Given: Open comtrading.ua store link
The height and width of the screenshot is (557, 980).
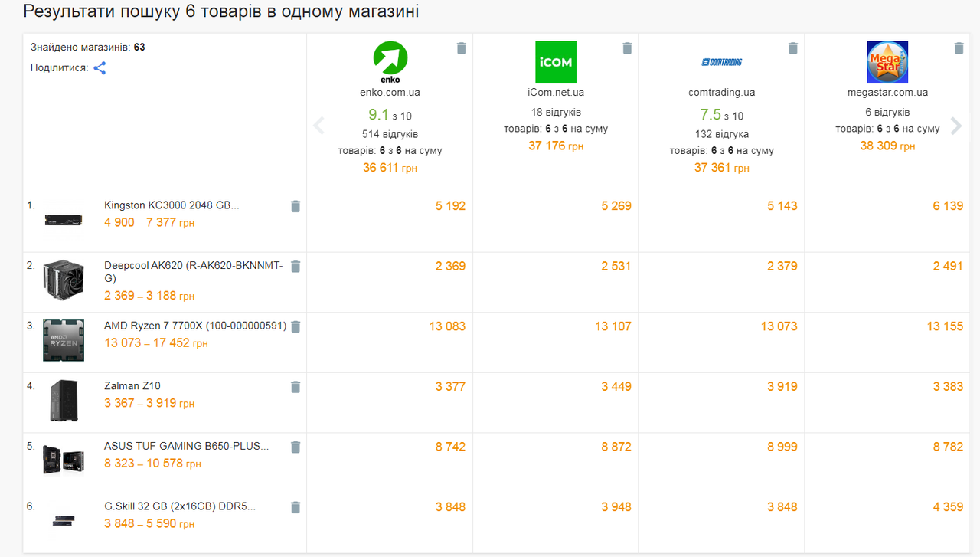Looking at the screenshot, I should click(x=722, y=93).
